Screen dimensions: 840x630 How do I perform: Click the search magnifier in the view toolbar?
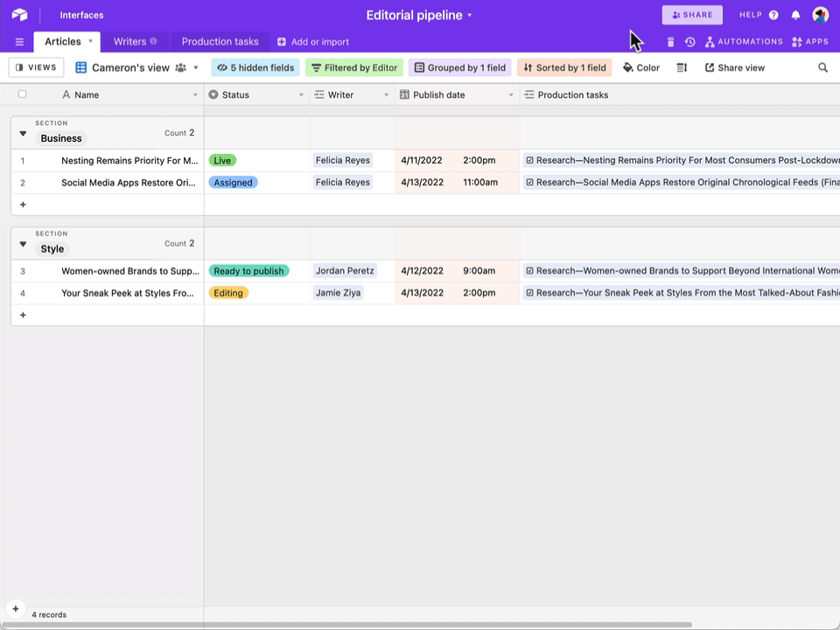tap(822, 67)
